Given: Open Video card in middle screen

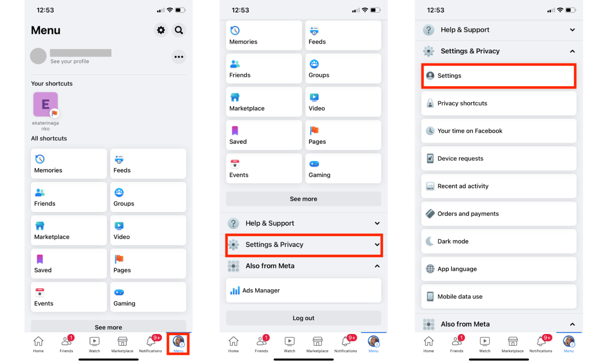Looking at the screenshot, I should tap(343, 102).
